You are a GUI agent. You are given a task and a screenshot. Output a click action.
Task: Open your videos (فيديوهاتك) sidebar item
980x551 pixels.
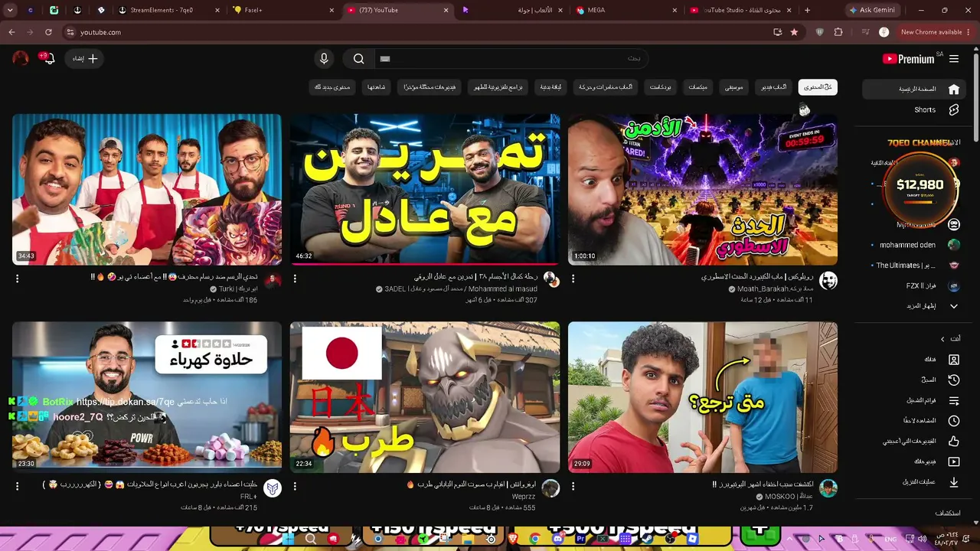[x=915, y=461]
